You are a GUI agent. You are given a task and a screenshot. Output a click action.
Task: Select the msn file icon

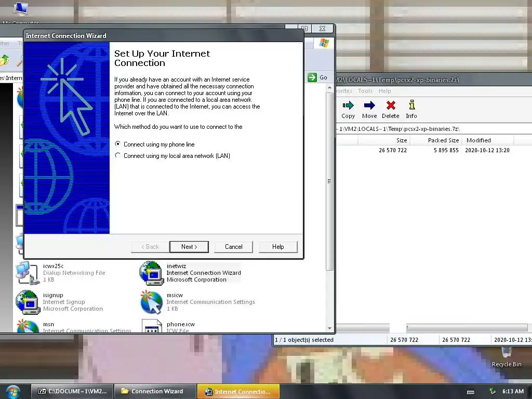pyautogui.click(x=27, y=326)
